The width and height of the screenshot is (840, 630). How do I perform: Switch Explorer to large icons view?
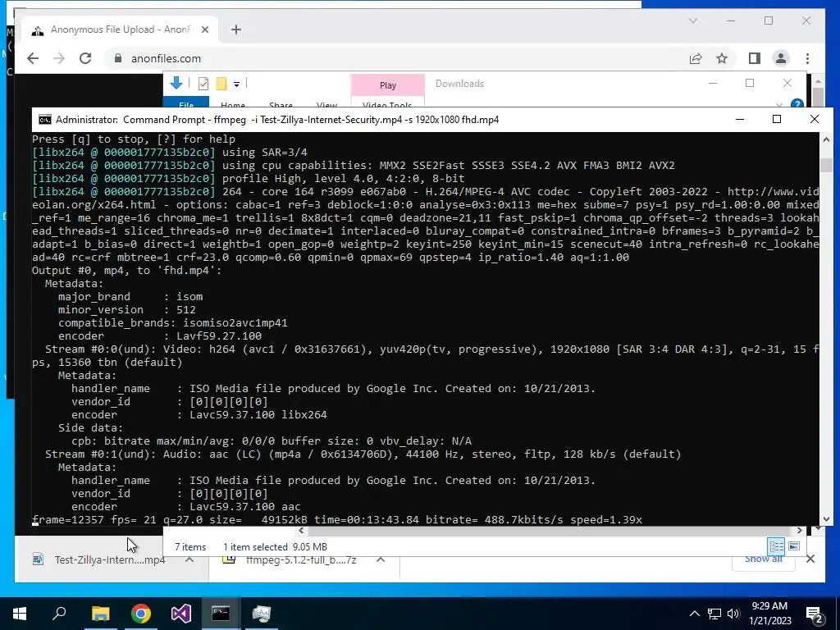coord(794,546)
